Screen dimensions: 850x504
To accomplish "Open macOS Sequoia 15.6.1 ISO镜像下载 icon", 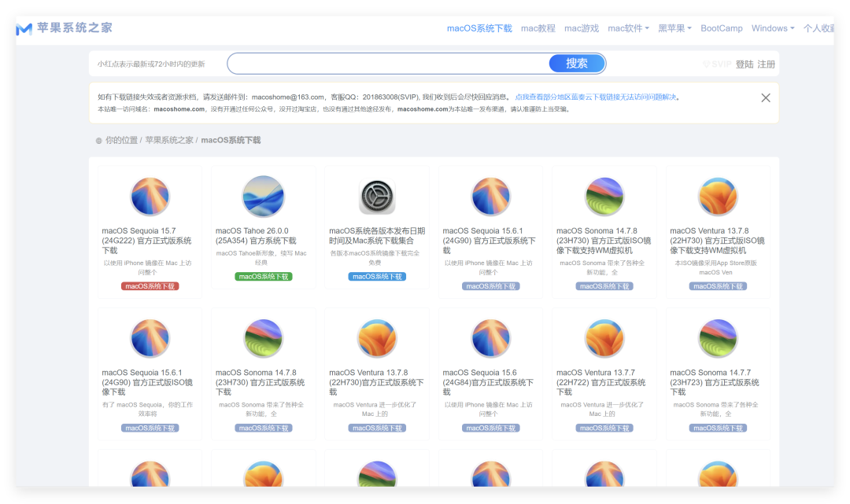I will pyautogui.click(x=150, y=338).
